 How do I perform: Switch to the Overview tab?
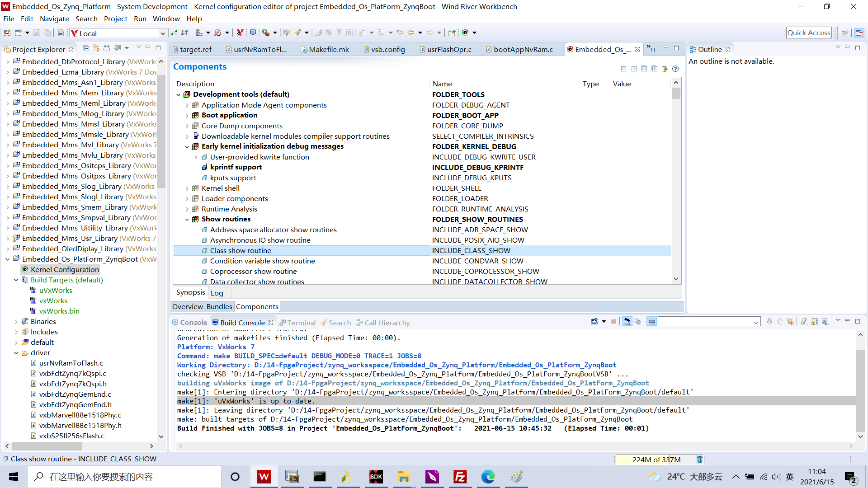coord(188,307)
